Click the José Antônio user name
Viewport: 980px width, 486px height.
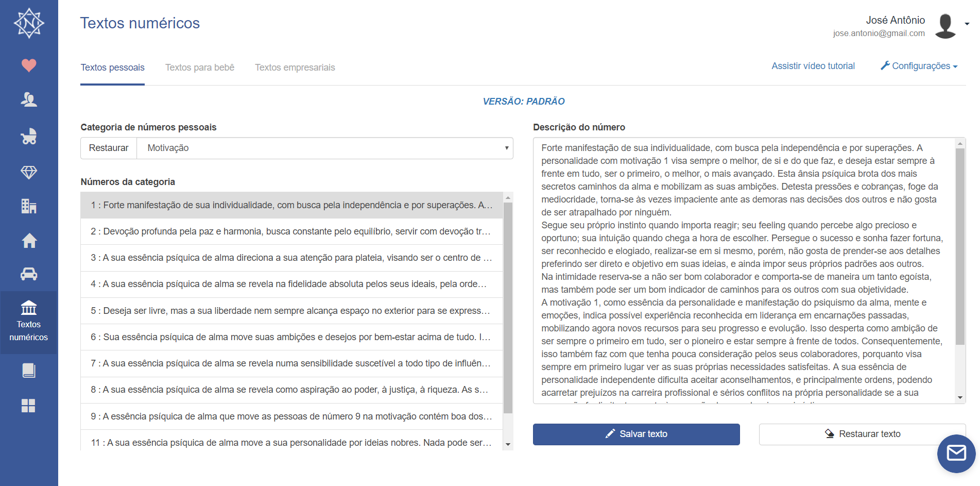point(895,20)
